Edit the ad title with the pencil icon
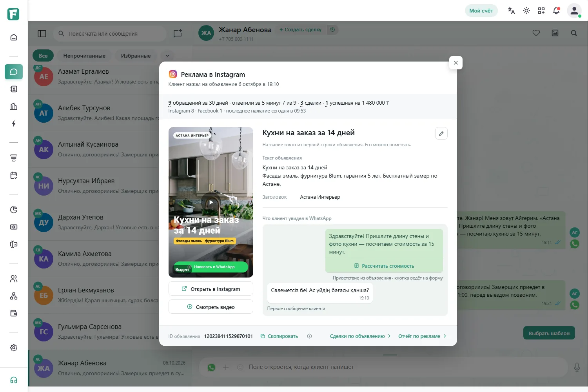The height and width of the screenshot is (392, 588). click(441, 133)
